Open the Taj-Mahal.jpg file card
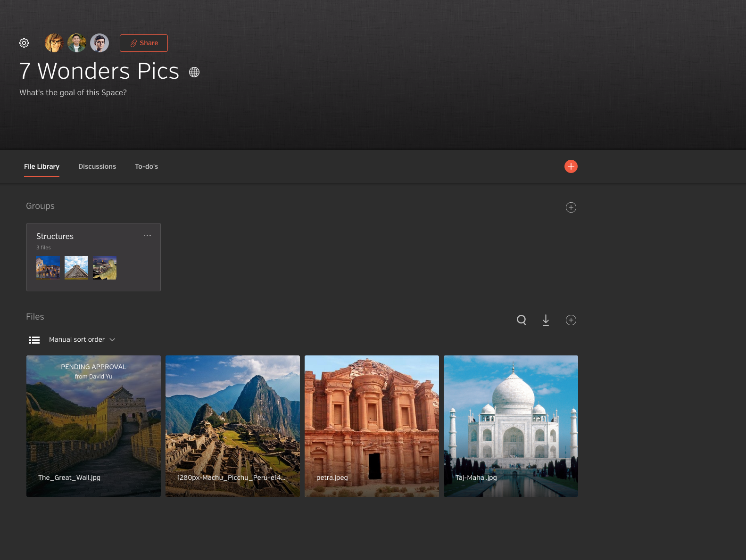 pos(511,426)
